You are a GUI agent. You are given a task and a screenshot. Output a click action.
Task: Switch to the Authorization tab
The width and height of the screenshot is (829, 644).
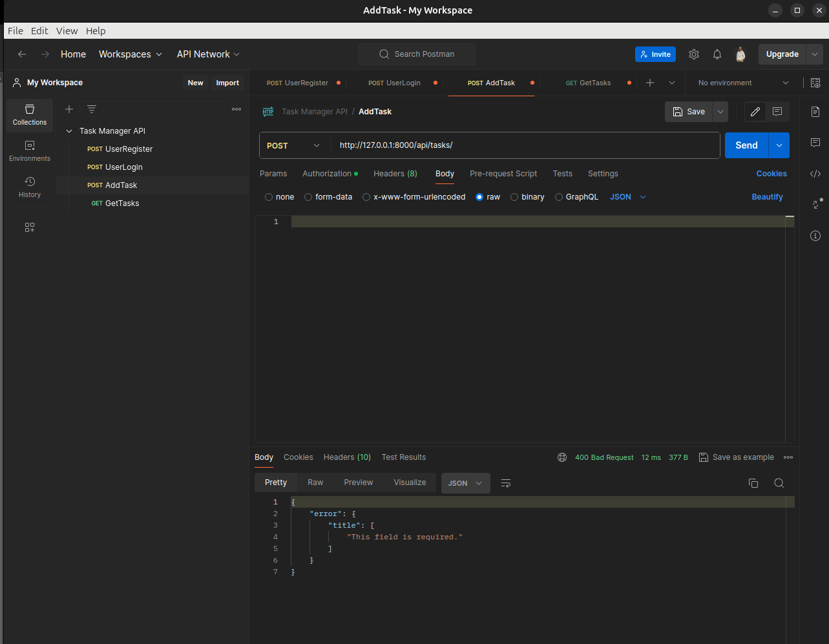pyautogui.click(x=330, y=174)
